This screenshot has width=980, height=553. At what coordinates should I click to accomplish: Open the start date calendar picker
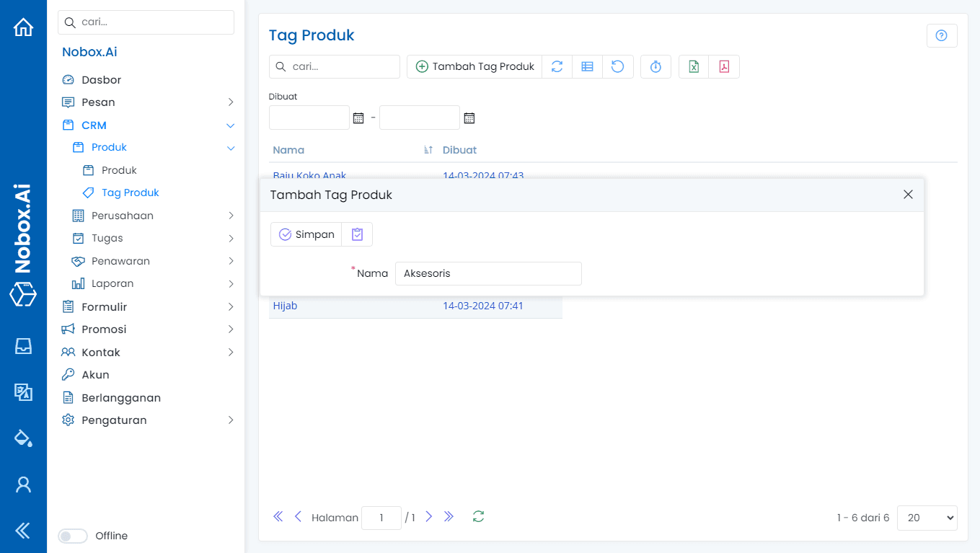pyautogui.click(x=358, y=118)
